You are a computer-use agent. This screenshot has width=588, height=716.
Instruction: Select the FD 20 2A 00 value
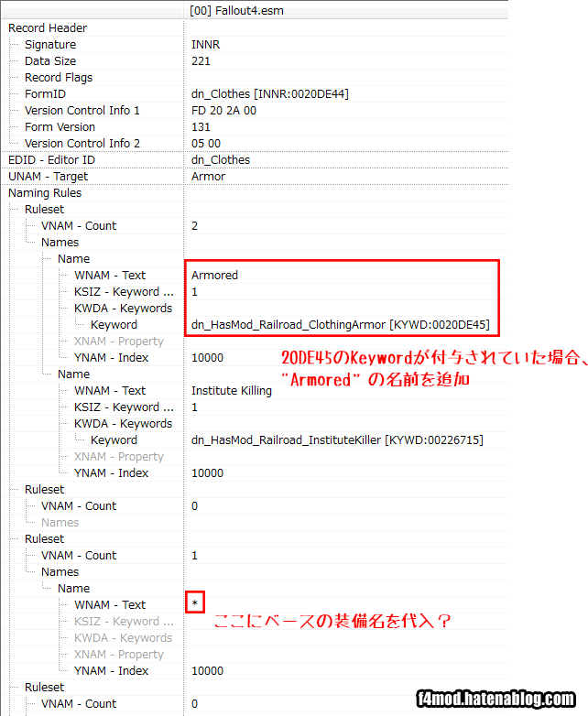(223, 110)
